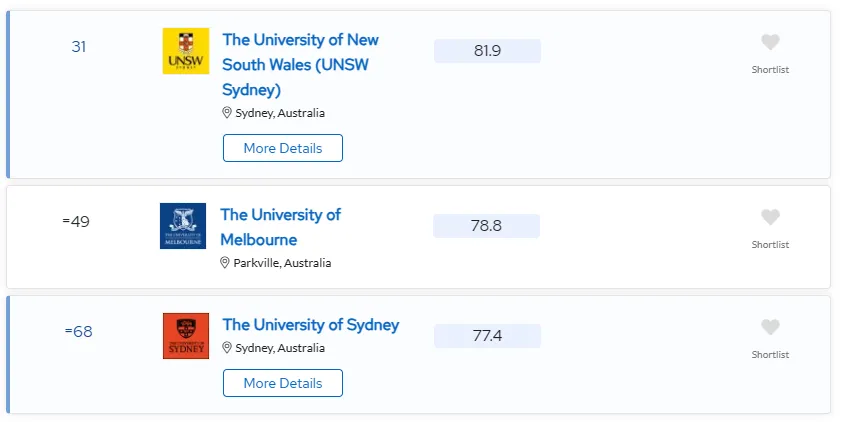The image size is (845, 422).
Task: Visit The University of Melbourne page link
Action: pyautogui.click(x=280, y=227)
